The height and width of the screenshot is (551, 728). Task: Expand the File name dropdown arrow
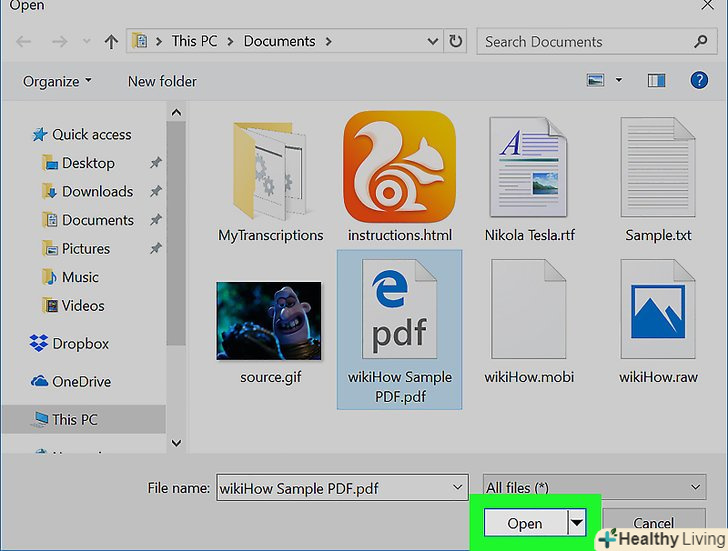(457, 488)
